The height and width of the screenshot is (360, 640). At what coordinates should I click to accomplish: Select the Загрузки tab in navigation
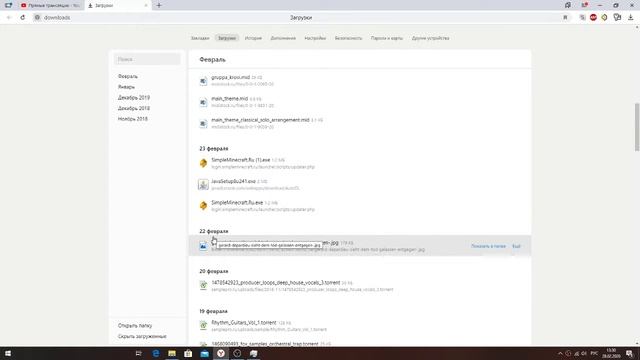[x=227, y=38]
